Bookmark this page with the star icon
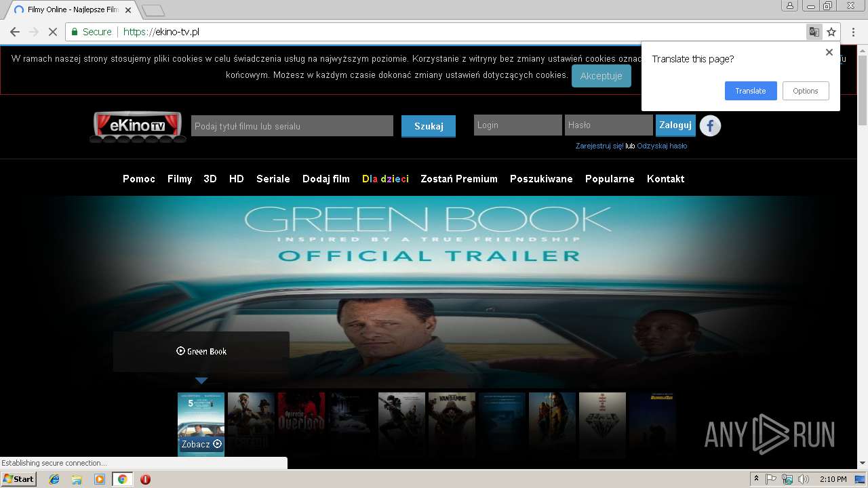This screenshot has height=488, width=868. (x=831, y=32)
